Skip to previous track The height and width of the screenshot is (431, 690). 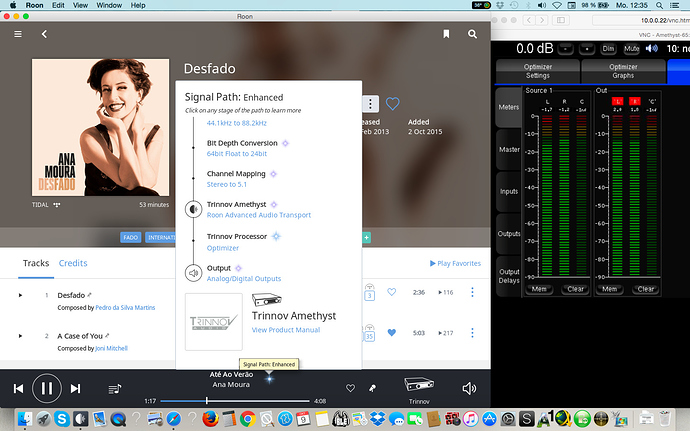pos(18,388)
